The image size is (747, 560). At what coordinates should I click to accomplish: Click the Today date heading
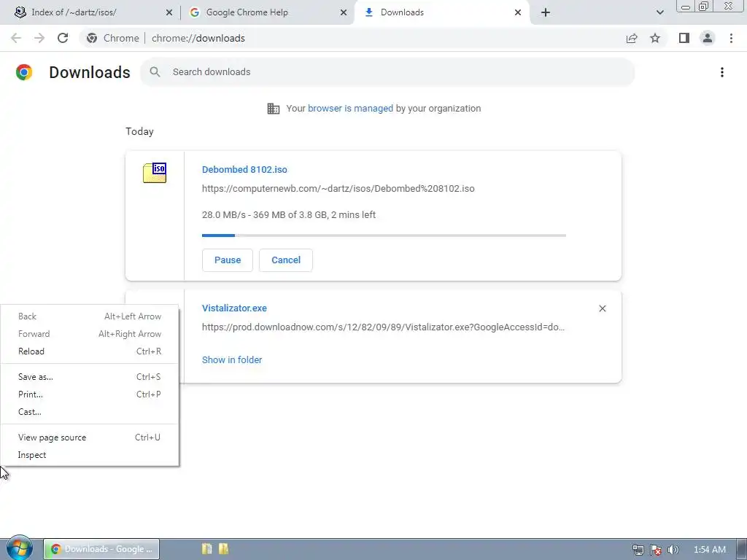pyautogui.click(x=139, y=131)
